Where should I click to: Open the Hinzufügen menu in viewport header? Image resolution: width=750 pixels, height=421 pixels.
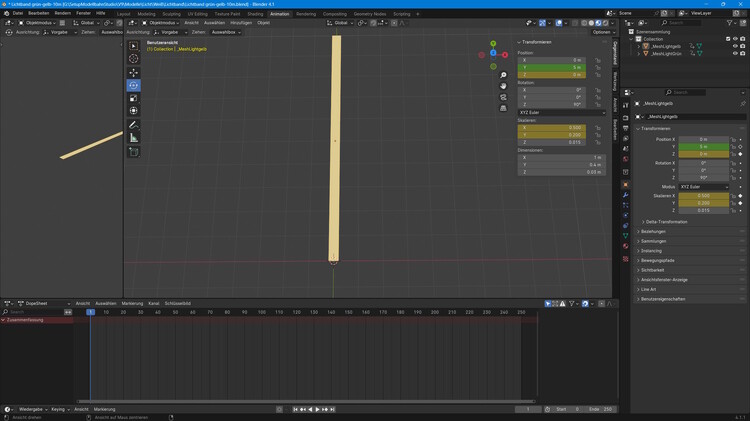pos(241,22)
